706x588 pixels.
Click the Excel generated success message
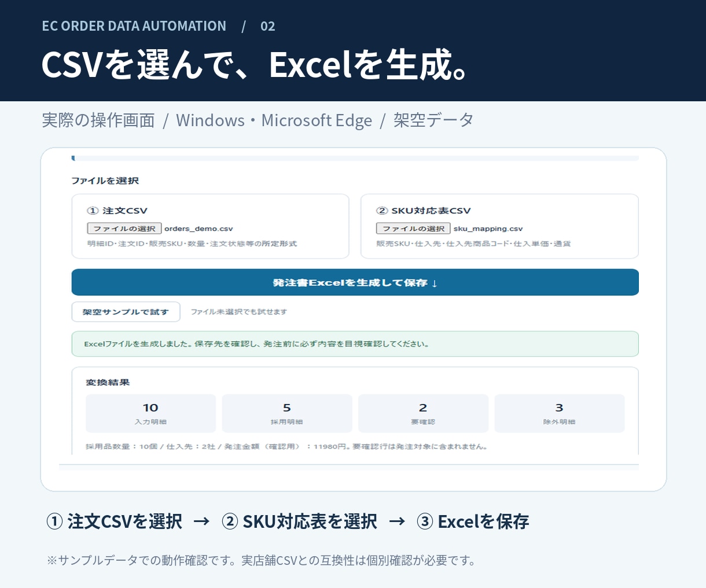click(355, 344)
